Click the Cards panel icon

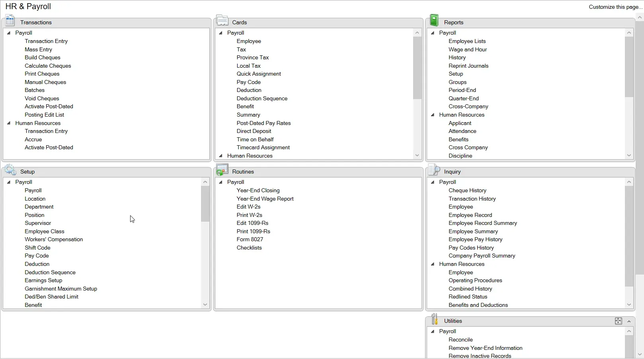tap(222, 21)
